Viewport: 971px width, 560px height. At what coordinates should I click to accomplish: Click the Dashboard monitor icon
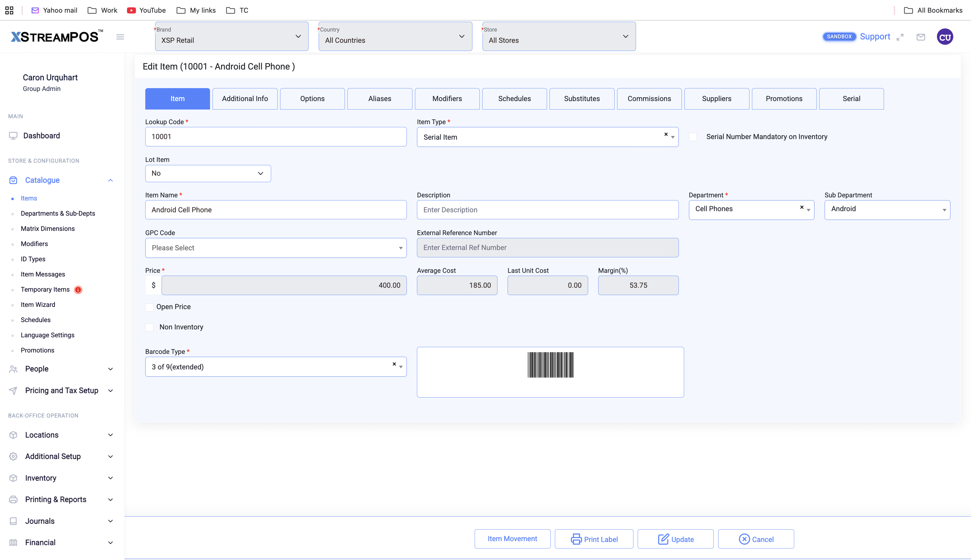[13, 136]
